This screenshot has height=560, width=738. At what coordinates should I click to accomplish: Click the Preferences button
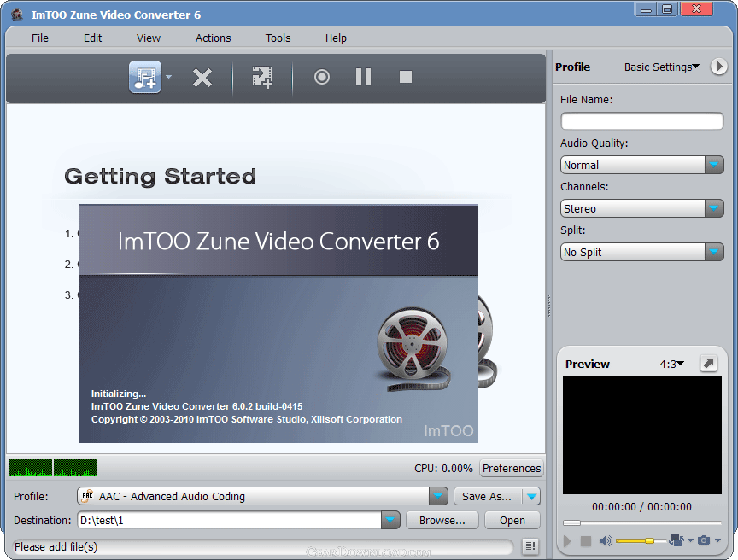click(512, 469)
